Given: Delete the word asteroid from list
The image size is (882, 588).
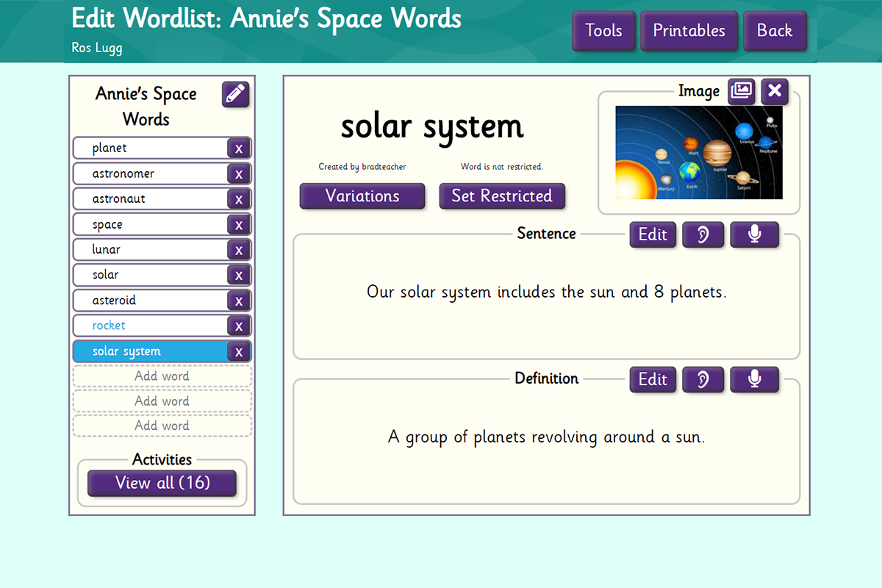Looking at the screenshot, I should 238,301.
